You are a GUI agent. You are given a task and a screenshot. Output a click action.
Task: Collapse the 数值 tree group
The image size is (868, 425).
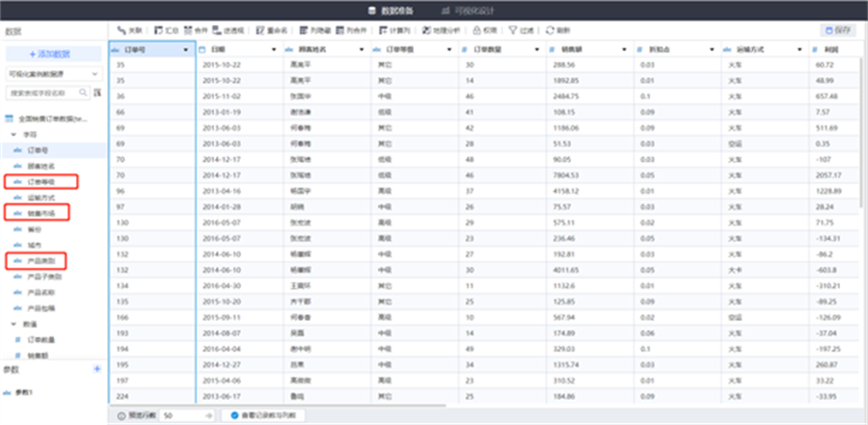click(14, 324)
